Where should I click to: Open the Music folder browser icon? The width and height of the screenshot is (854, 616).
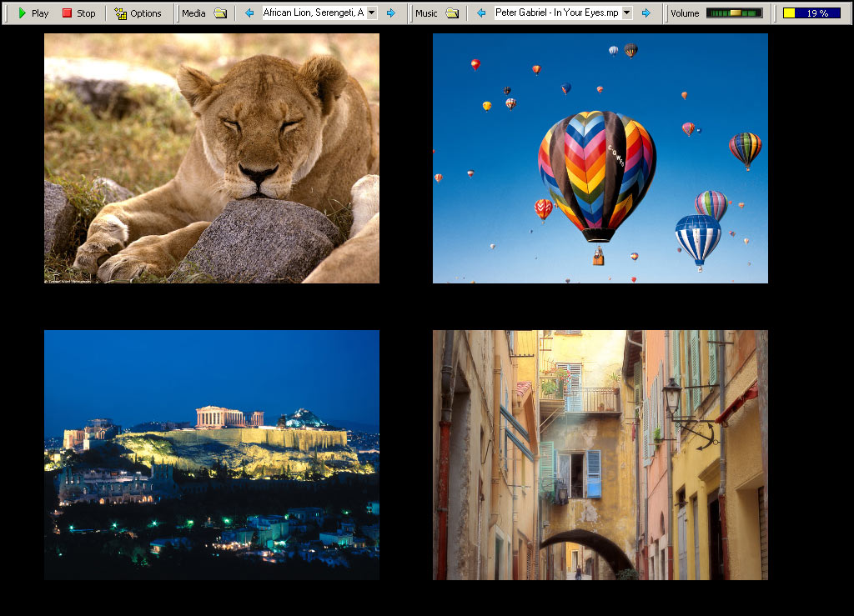[x=452, y=13]
